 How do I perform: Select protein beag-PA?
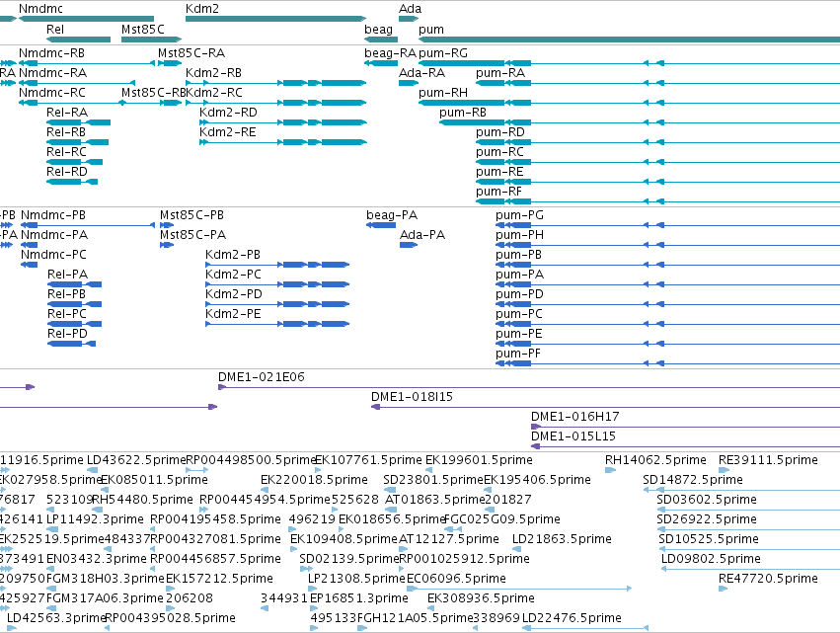pos(381,225)
